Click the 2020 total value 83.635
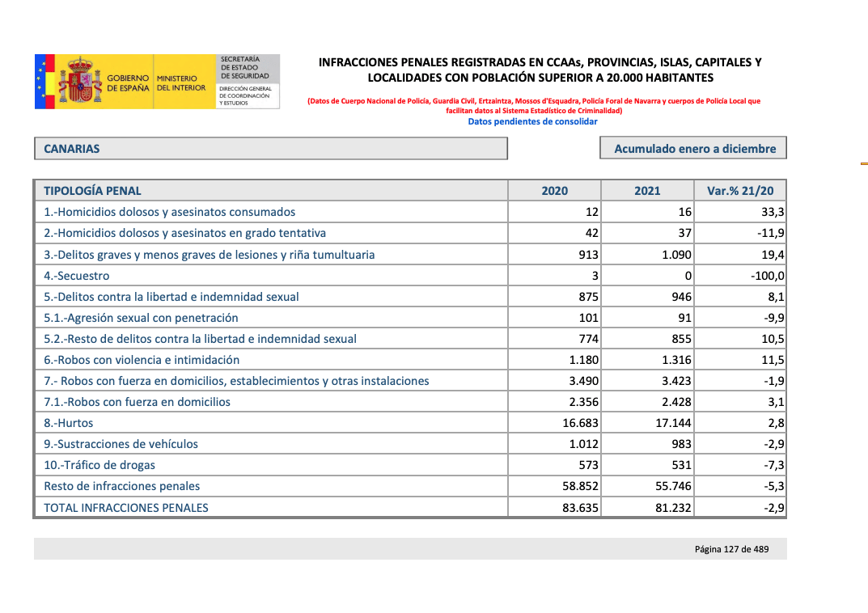Viewport: 868px width, 613px height. click(580, 507)
